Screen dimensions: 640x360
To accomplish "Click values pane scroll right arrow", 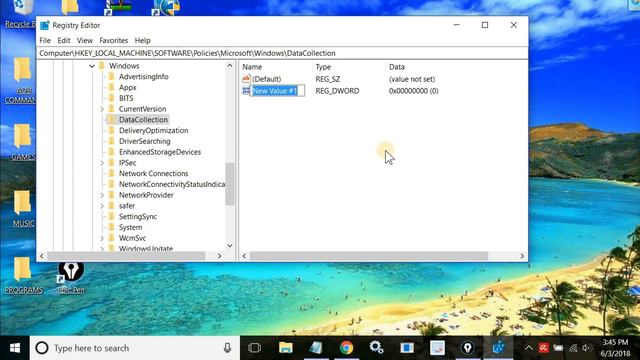I will click(x=522, y=256).
